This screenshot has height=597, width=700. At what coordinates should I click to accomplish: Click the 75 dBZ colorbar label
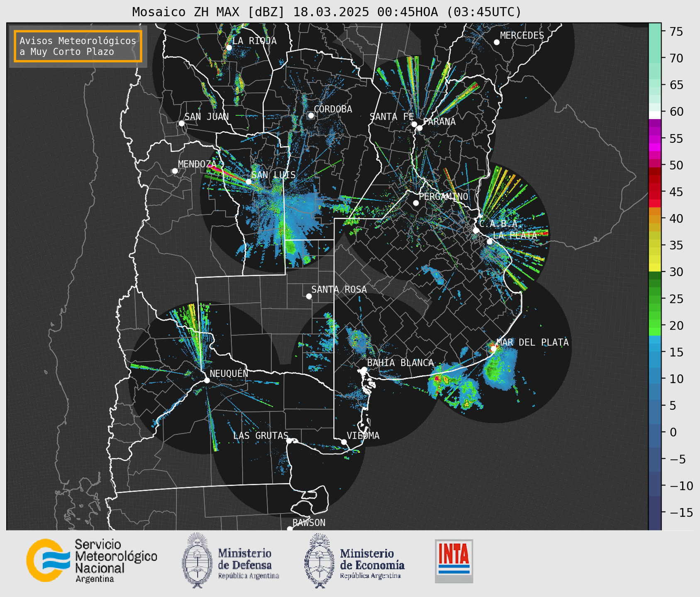(x=676, y=32)
